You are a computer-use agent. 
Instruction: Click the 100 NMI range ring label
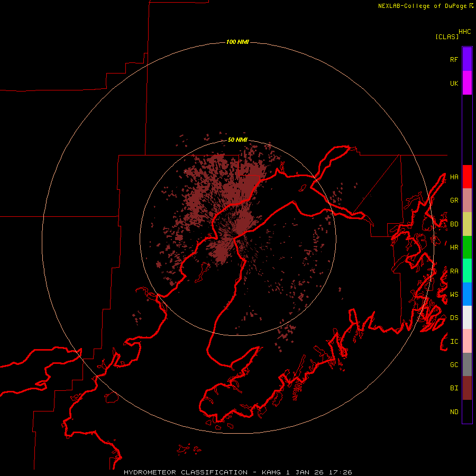click(237, 42)
